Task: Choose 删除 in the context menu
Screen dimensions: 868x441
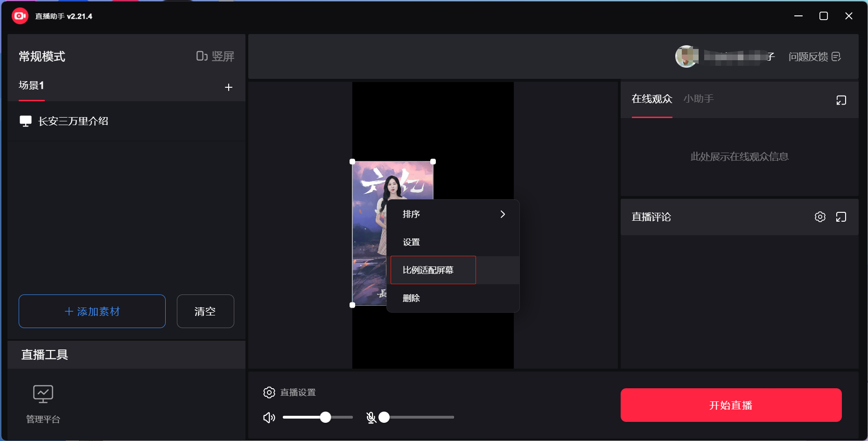Action: click(x=453, y=298)
